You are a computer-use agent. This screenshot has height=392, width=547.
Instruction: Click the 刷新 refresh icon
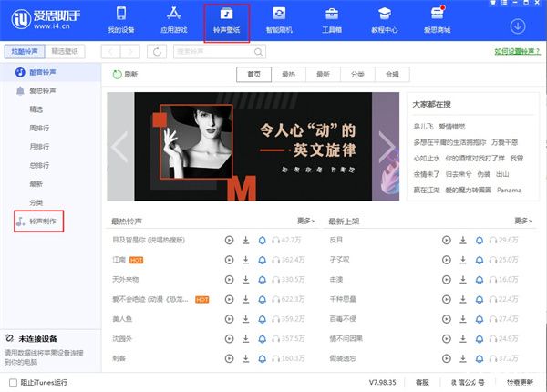[x=118, y=75]
